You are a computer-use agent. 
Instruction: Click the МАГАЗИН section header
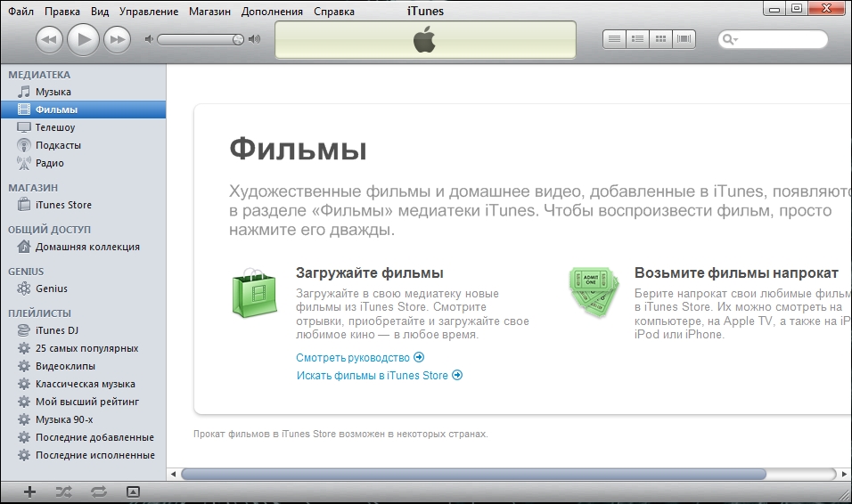point(33,188)
